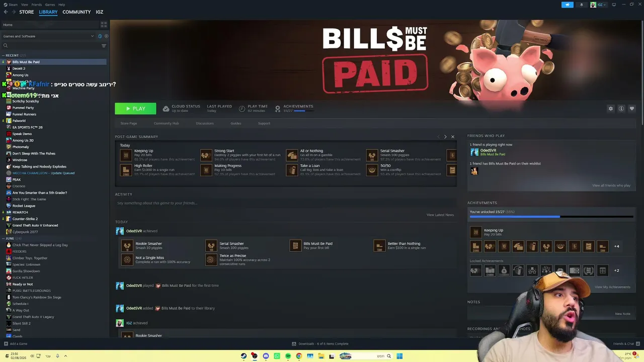Click the activity comment input field
The height and width of the screenshot is (362, 644).
(285, 203)
